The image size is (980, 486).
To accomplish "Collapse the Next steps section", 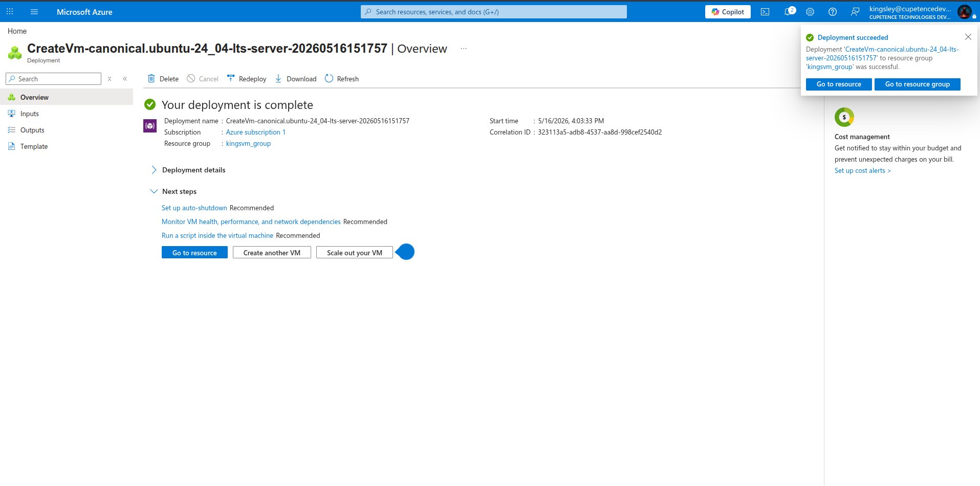I will [x=173, y=191].
